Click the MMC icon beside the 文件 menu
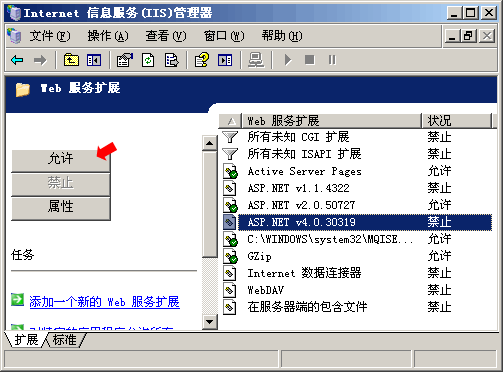This screenshot has width=503, height=372. pyautogui.click(x=14, y=36)
